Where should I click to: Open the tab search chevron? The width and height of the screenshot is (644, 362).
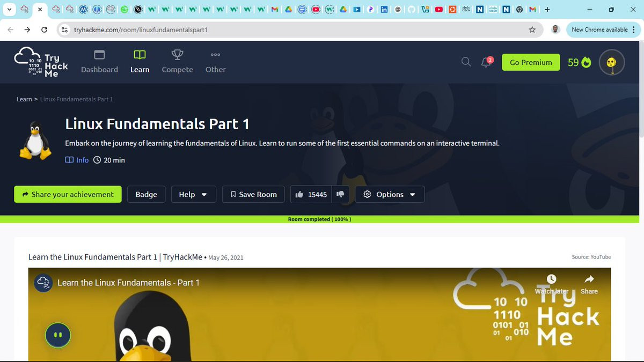pos(9,9)
